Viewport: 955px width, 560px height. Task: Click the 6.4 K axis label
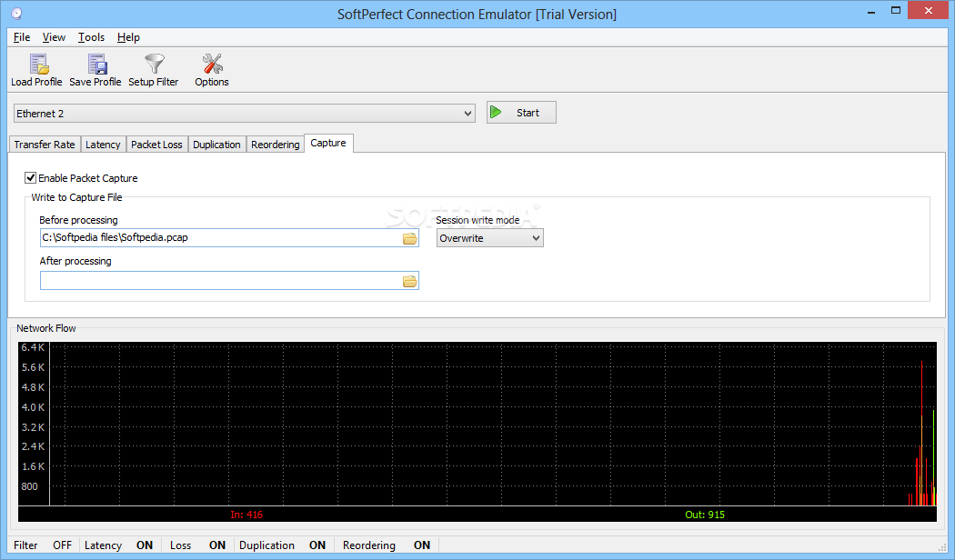click(x=33, y=347)
